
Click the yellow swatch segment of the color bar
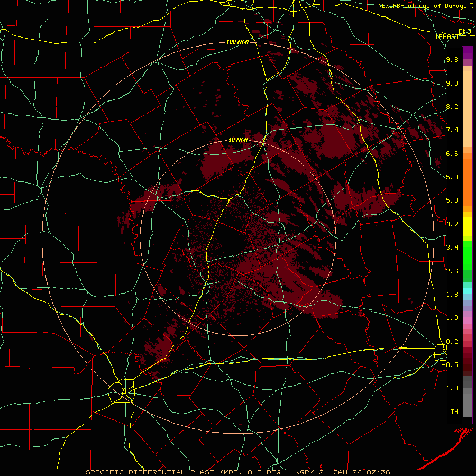tap(467, 226)
